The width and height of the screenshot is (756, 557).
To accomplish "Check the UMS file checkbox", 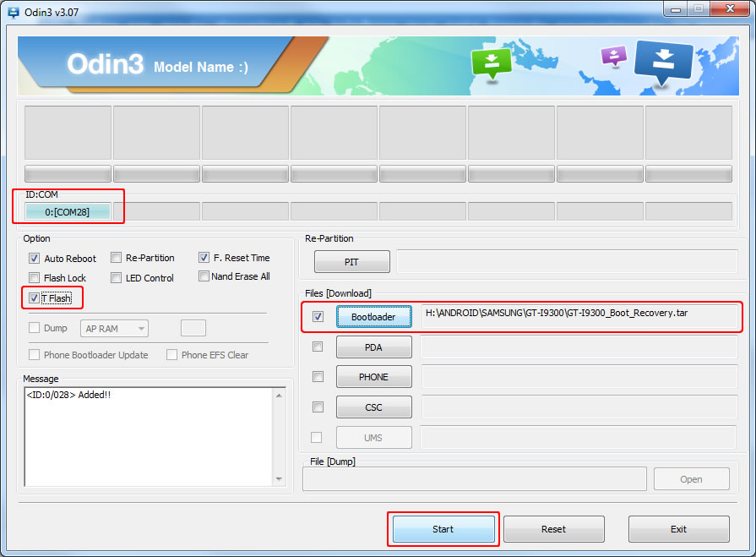I will pos(316,438).
